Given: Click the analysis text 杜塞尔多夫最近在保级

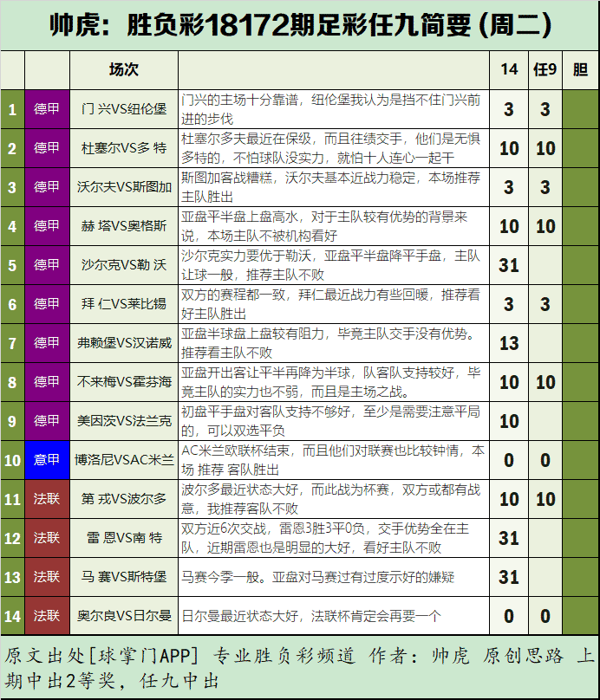Looking at the screenshot, I should coord(246,139).
